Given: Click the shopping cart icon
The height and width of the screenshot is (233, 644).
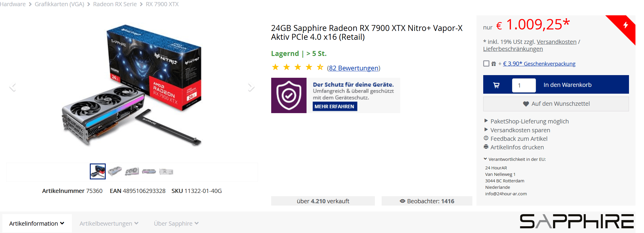Looking at the screenshot, I should click(x=496, y=85).
